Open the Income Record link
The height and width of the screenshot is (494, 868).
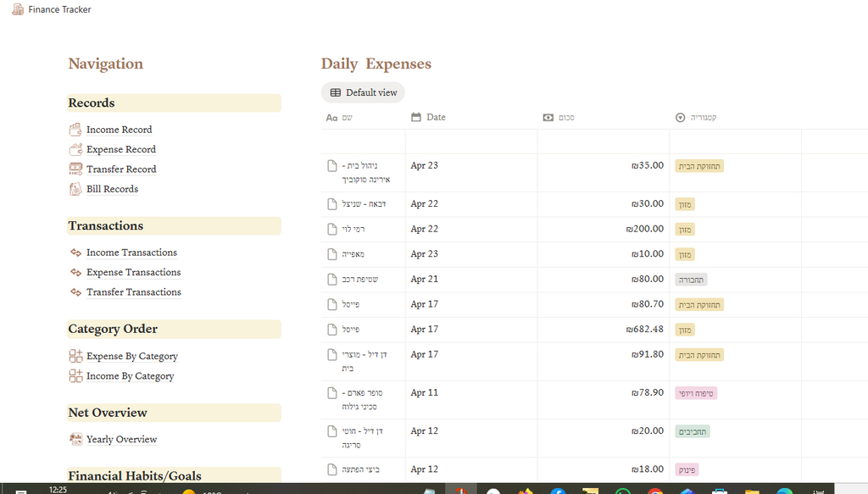click(119, 130)
